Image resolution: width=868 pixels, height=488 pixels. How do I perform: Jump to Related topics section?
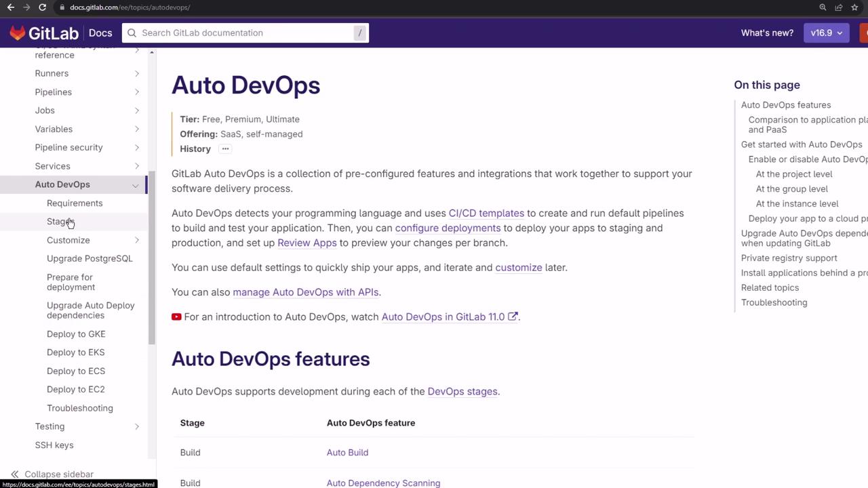tap(770, 287)
